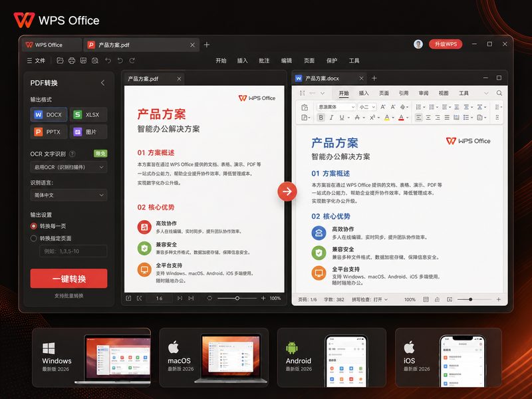This screenshot has width=532, height=399.
Task: Click the 支持批量转换 link
Action: click(69, 295)
